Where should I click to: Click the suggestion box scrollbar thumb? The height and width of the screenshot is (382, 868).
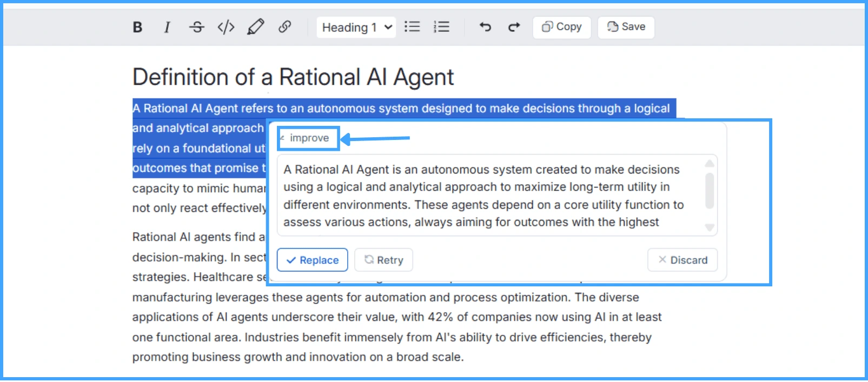[710, 190]
